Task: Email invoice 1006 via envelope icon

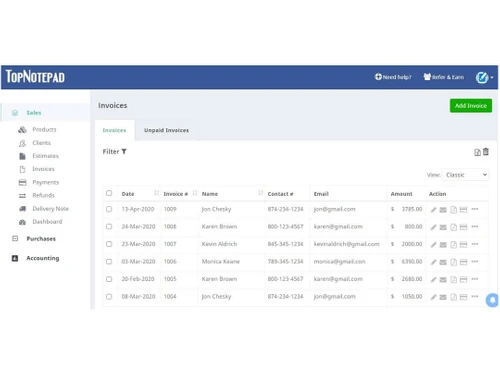Action: click(443, 262)
